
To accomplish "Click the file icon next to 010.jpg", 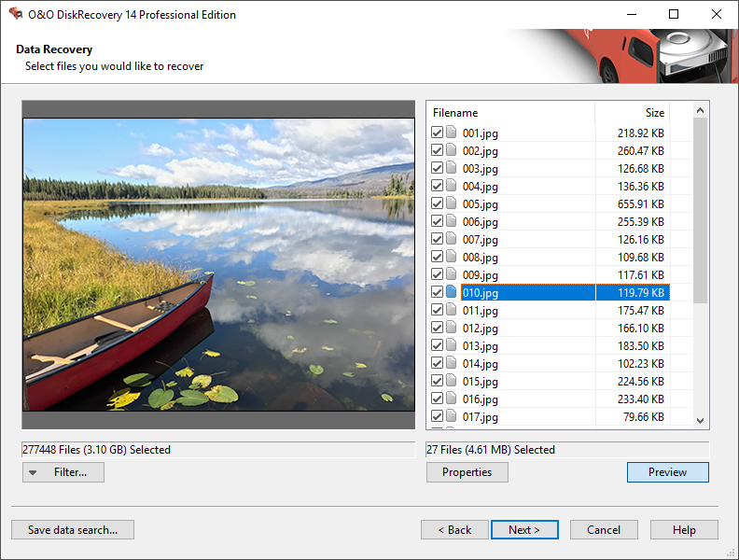I will 452,293.
